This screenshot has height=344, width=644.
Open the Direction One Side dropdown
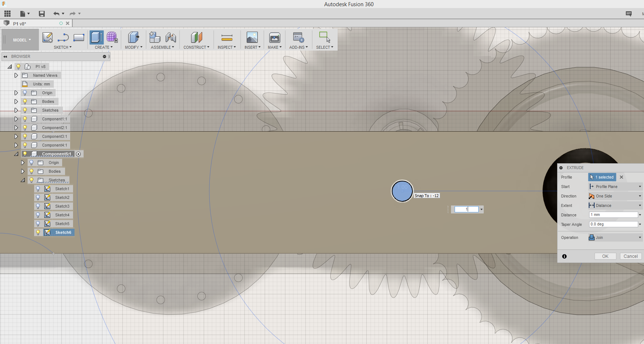pos(615,196)
